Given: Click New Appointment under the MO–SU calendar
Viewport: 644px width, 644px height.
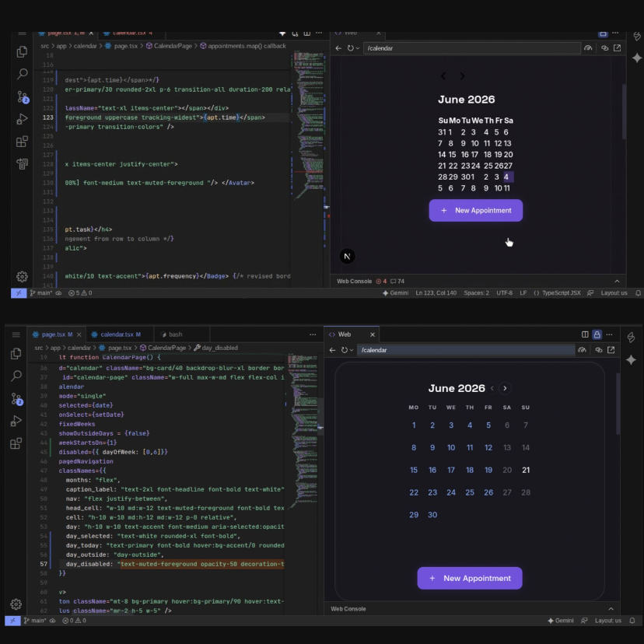Looking at the screenshot, I should point(470,579).
